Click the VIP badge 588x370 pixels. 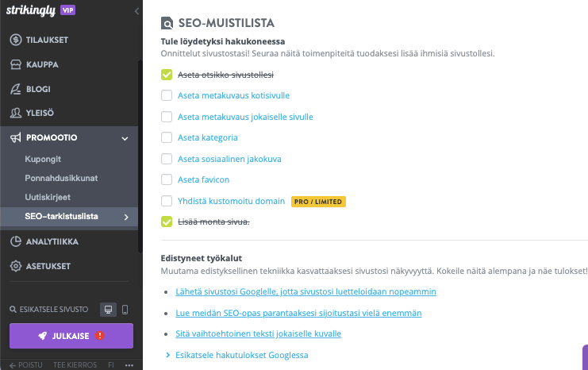68,10
